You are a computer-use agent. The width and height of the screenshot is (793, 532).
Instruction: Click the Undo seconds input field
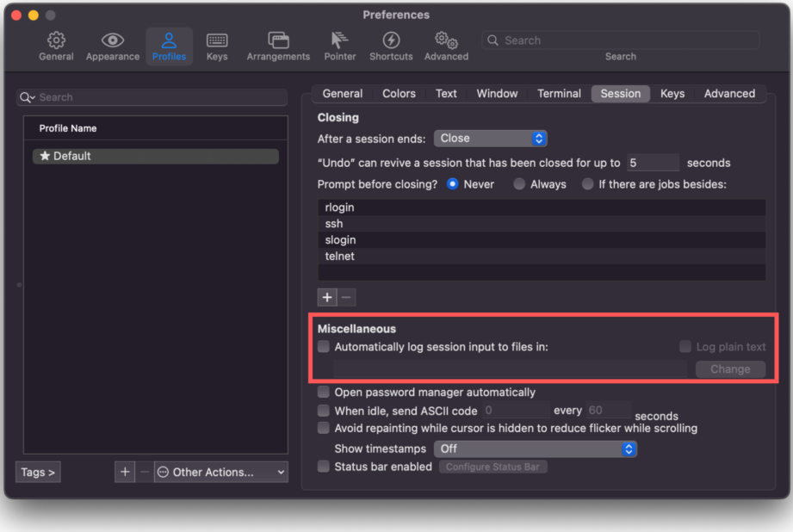pos(653,163)
